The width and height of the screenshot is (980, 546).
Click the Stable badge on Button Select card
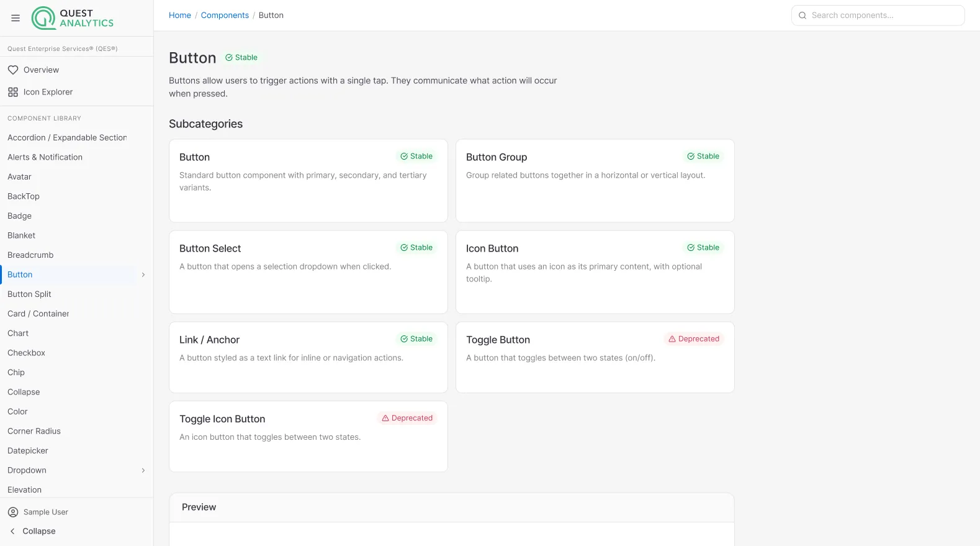tap(416, 248)
